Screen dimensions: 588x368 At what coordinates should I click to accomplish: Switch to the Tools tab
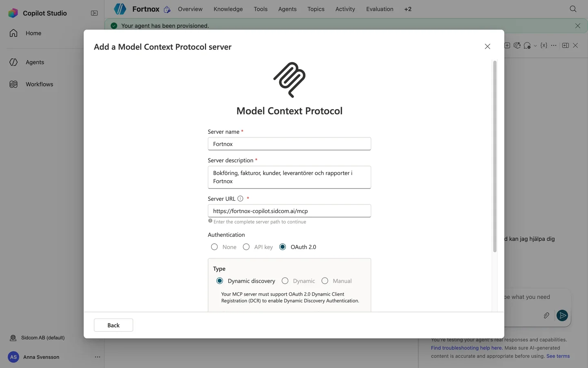(261, 9)
